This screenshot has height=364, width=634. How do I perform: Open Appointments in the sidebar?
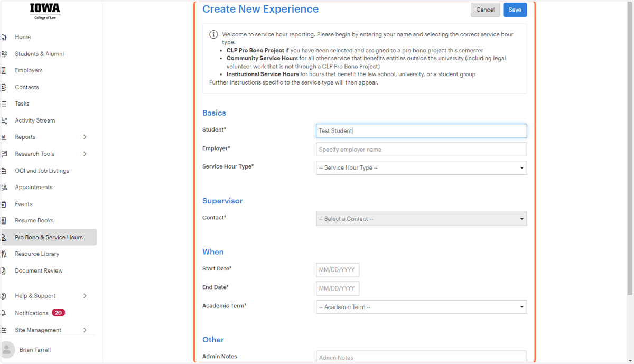[33, 187]
